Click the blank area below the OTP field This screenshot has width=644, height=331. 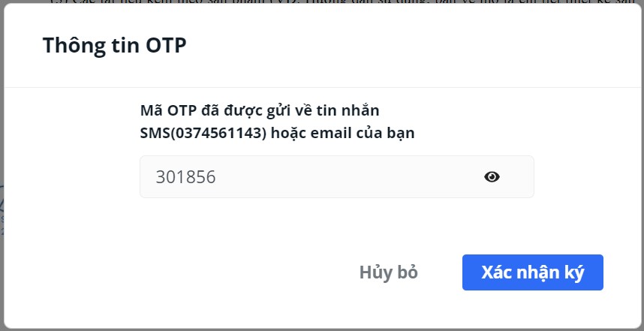[x=337, y=224]
